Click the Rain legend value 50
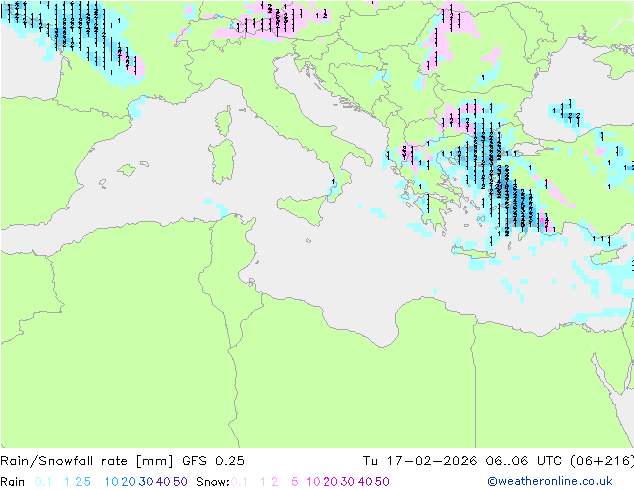Screen dimensions: 634x490 [x=180, y=482]
